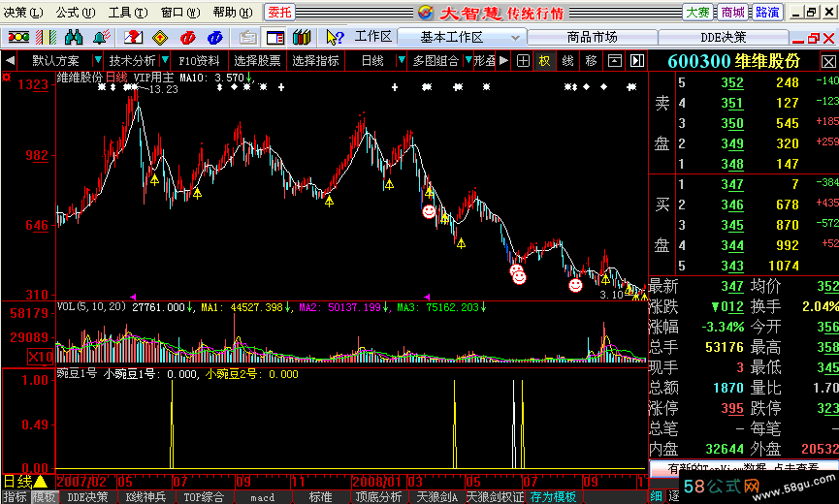Click the grayed-out document icon

coord(247,38)
